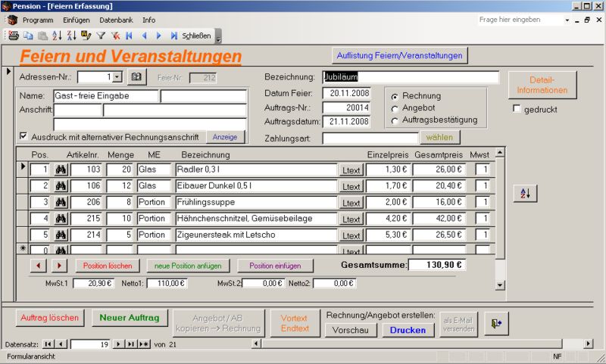The height and width of the screenshot is (364, 606).
Task: Move position down with red right arrow
Action: tap(59, 266)
